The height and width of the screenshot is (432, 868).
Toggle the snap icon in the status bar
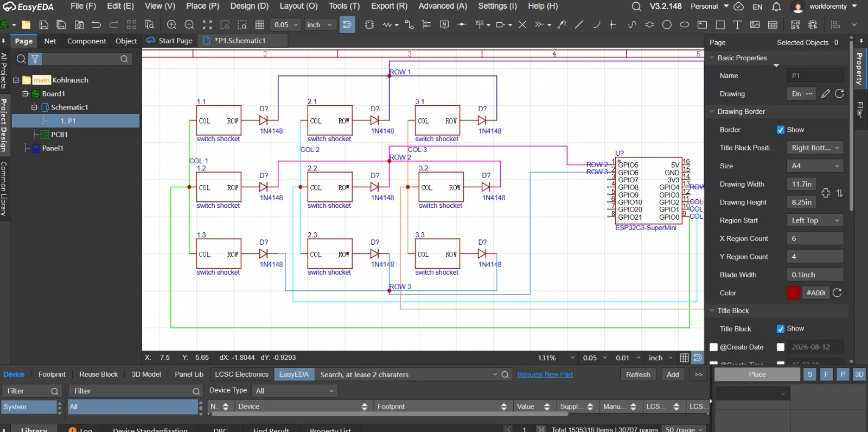[698, 358]
